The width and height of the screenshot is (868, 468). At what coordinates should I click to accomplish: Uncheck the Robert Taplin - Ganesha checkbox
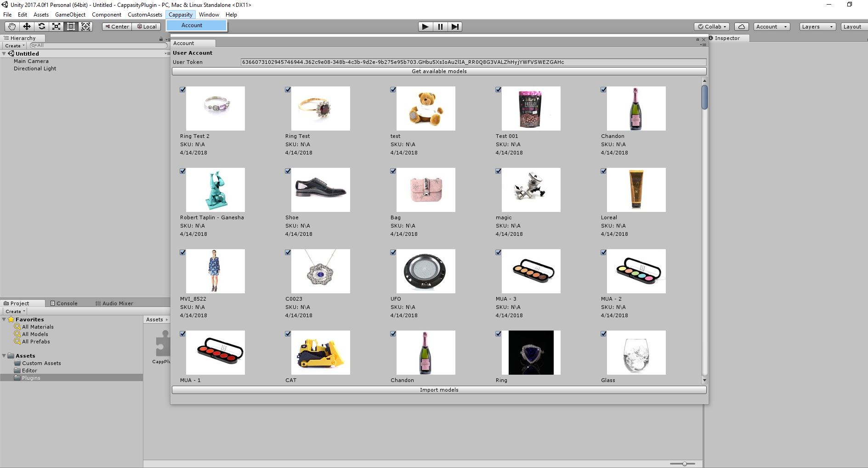[183, 171]
